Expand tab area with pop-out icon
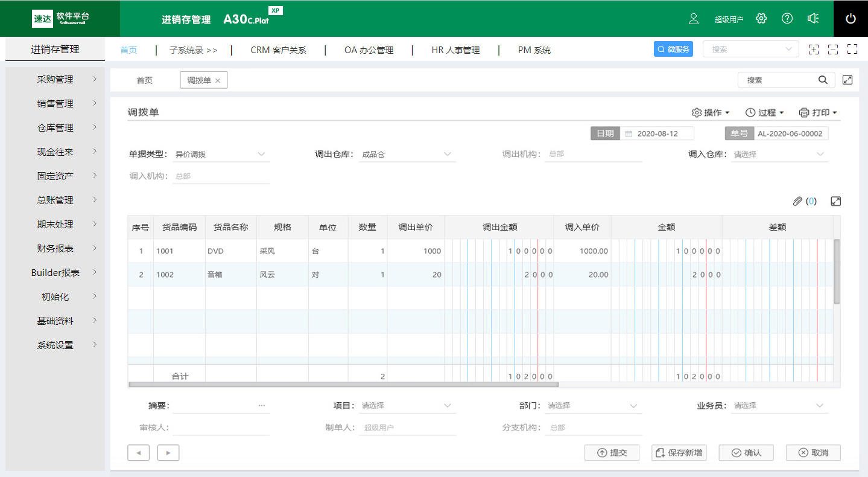The height and width of the screenshot is (477, 868). tap(847, 80)
